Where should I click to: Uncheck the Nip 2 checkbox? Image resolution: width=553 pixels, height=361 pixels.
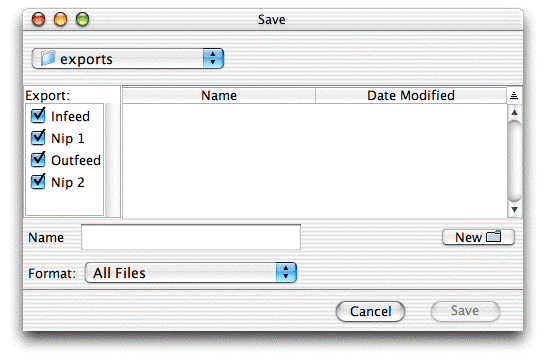38,182
